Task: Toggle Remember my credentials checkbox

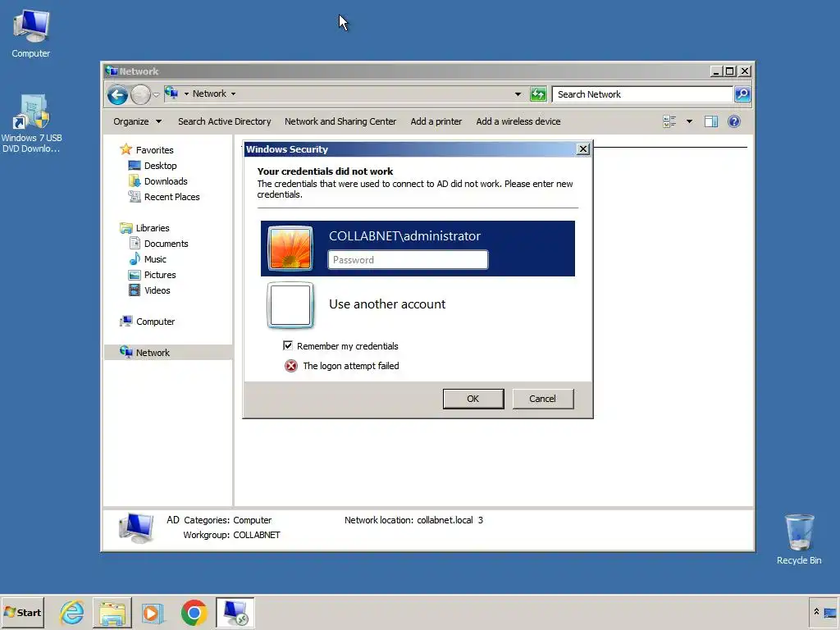Action: [x=288, y=345]
